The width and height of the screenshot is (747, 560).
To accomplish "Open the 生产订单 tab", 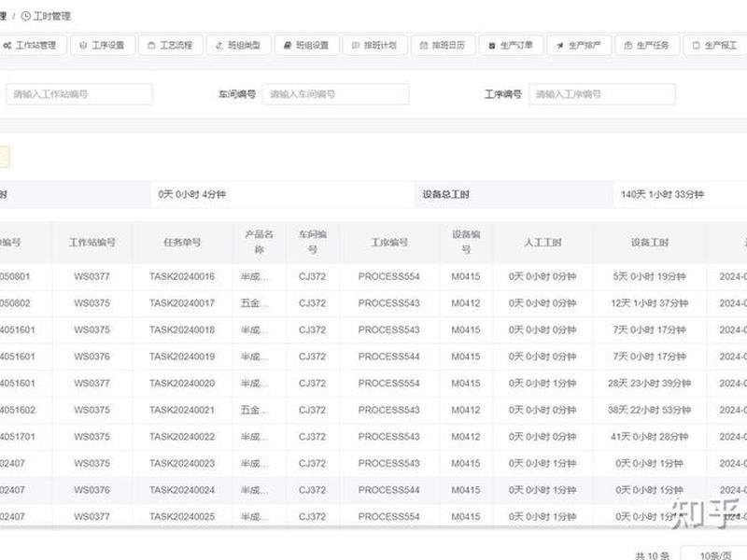I will (x=511, y=45).
